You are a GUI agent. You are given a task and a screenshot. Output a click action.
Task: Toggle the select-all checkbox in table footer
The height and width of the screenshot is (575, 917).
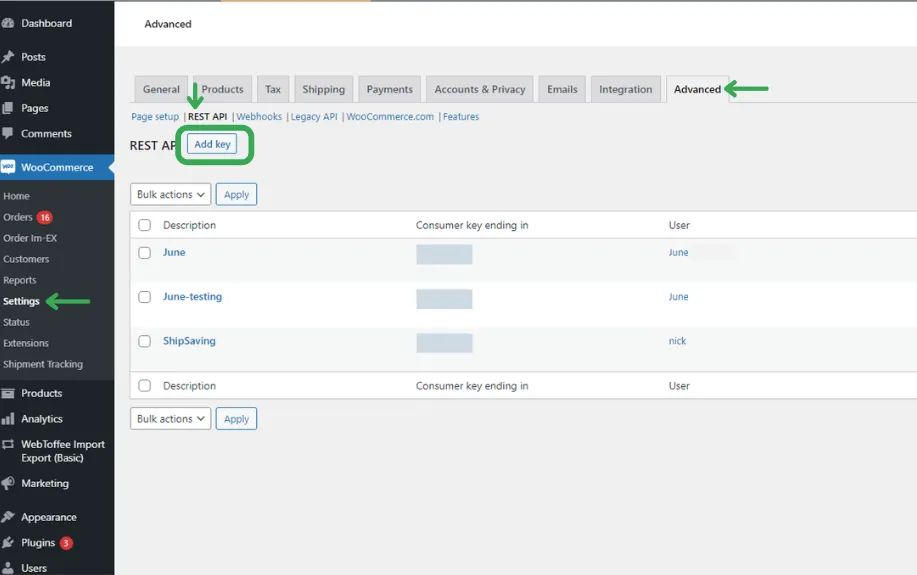click(x=144, y=385)
